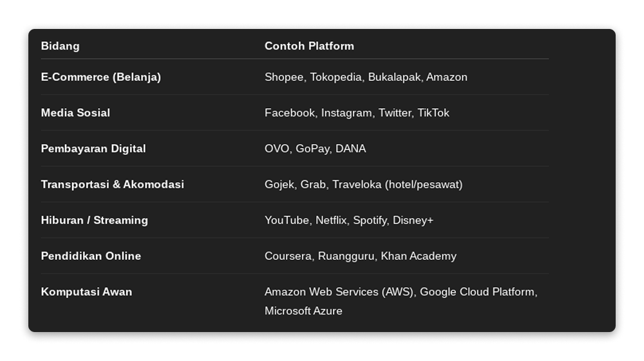Click the Bidang column header

(x=61, y=46)
